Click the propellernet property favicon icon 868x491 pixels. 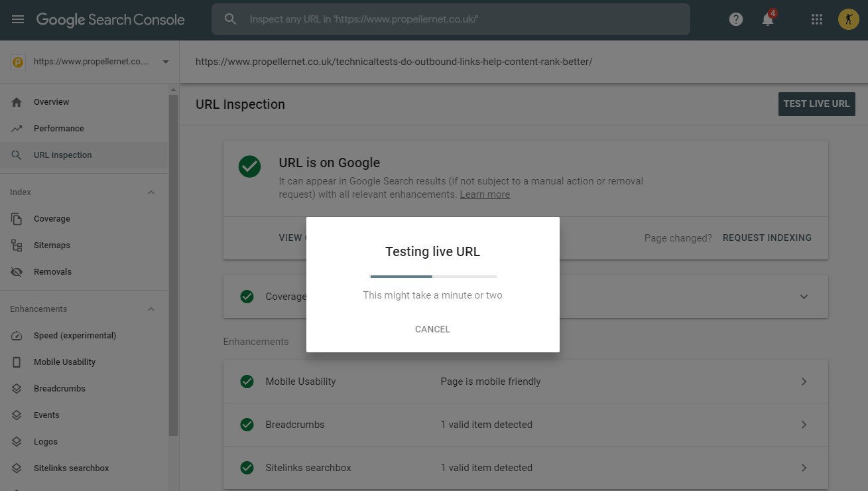[x=17, y=62]
